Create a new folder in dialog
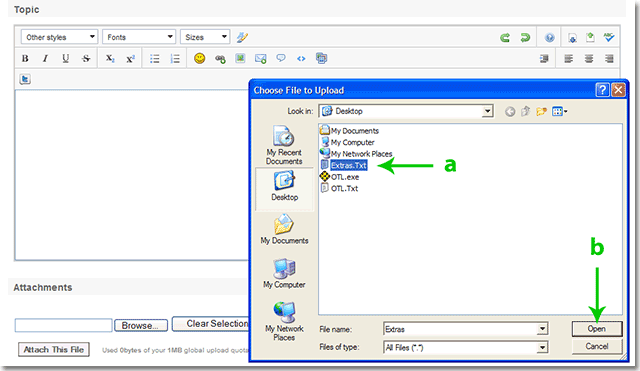The height and width of the screenshot is (371, 640). coord(542,111)
